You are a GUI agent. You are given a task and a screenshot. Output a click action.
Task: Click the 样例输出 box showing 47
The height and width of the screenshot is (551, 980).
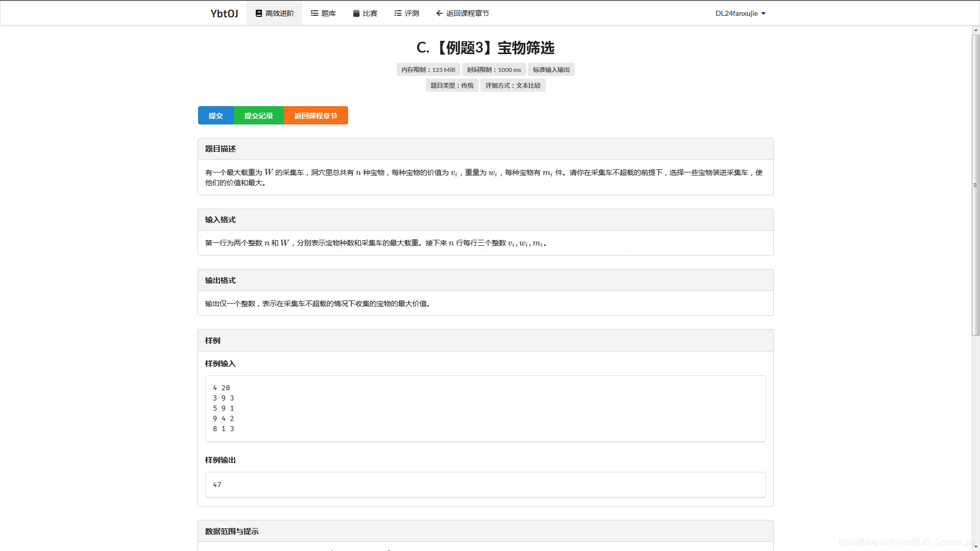485,485
